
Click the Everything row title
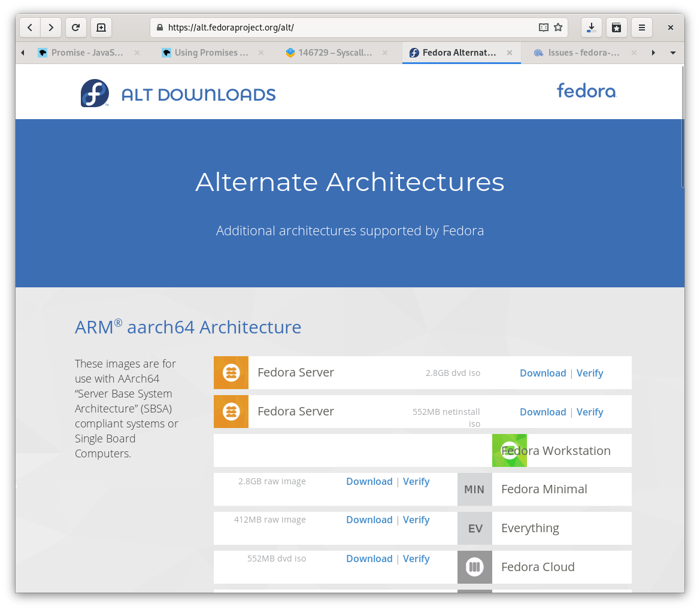[x=530, y=529]
